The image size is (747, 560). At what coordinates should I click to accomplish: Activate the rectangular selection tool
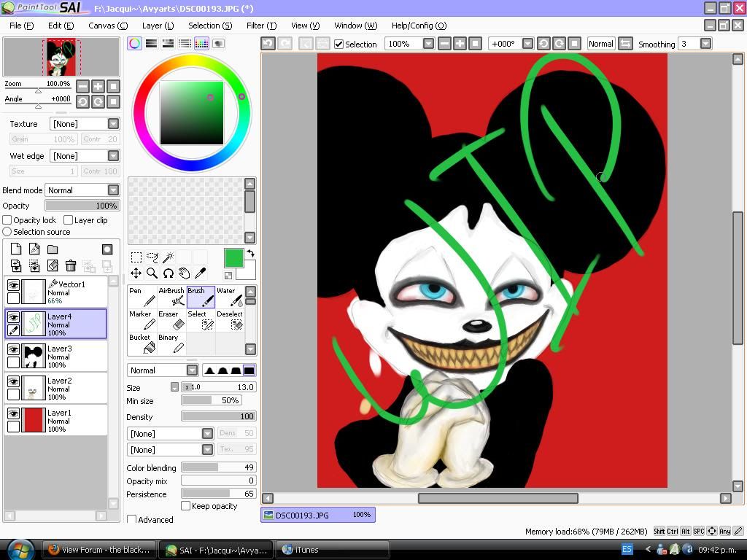click(136, 257)
